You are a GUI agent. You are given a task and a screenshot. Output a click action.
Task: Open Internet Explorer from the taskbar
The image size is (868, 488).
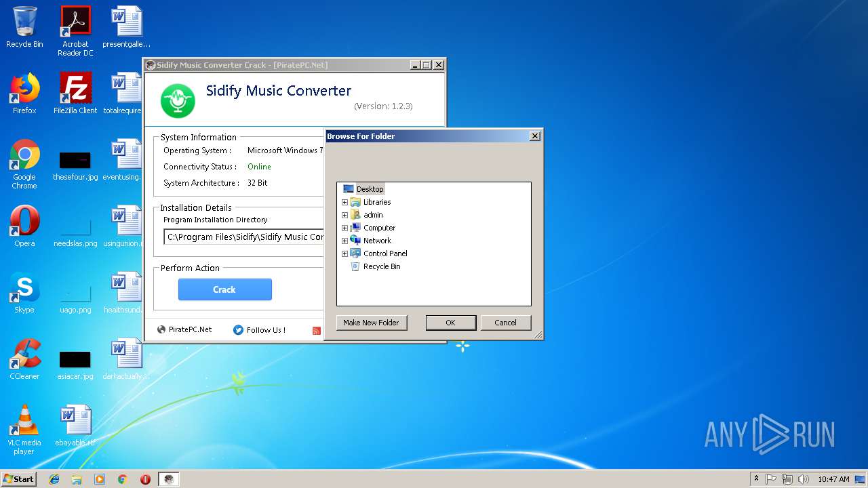pyautogui.click(x=54, y=479)
